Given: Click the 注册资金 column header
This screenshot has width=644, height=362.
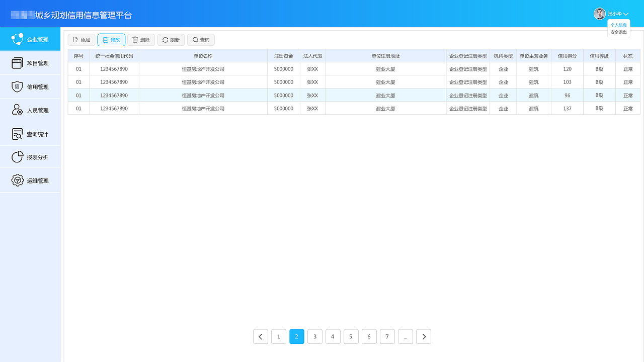Looking at the screenshot, I should (x=284, y=56).
